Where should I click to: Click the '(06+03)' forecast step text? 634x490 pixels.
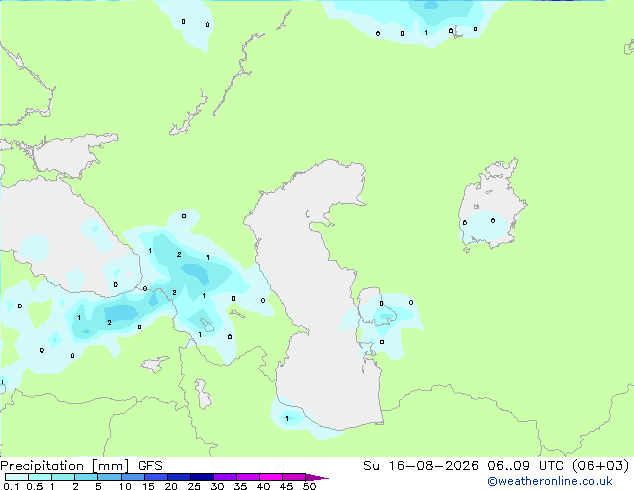coord(601,466)
